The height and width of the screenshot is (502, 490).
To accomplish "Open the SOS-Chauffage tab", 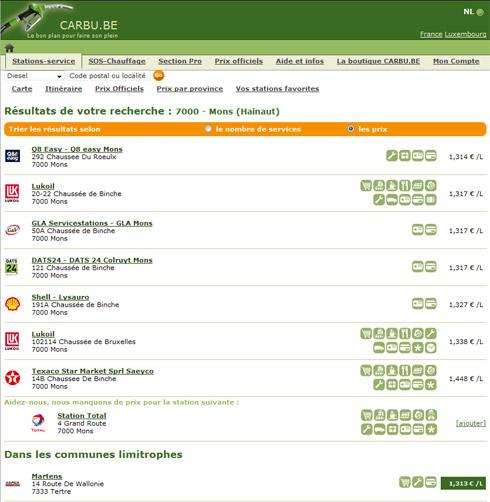I will point(117,61).
